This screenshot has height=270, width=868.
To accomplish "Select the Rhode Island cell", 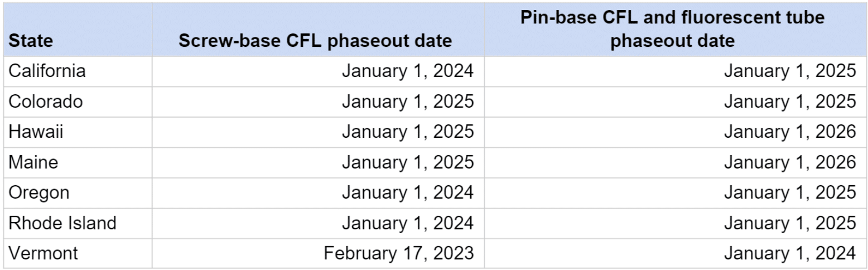I will tap(62, 223).
